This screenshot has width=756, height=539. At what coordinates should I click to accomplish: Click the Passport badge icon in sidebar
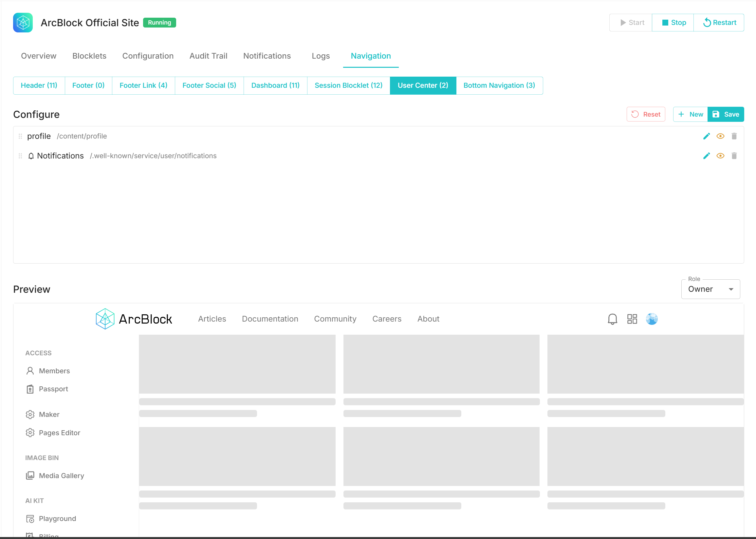tap(30, 389)
